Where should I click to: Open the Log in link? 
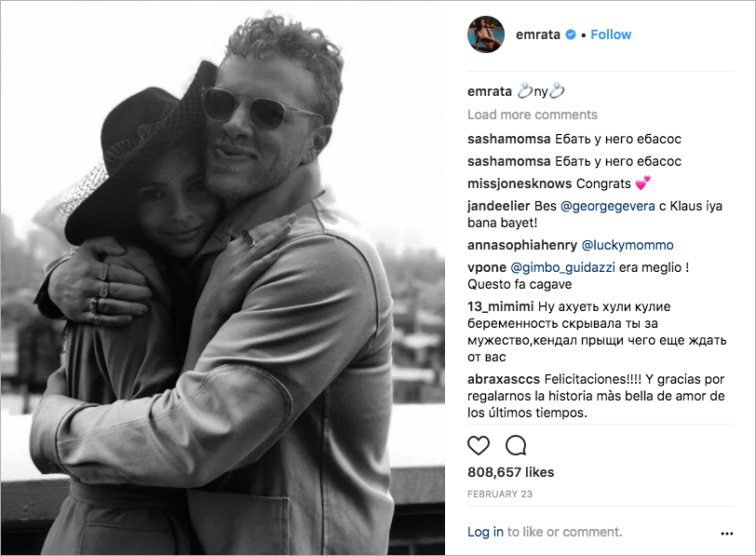[x=485, y=532]
